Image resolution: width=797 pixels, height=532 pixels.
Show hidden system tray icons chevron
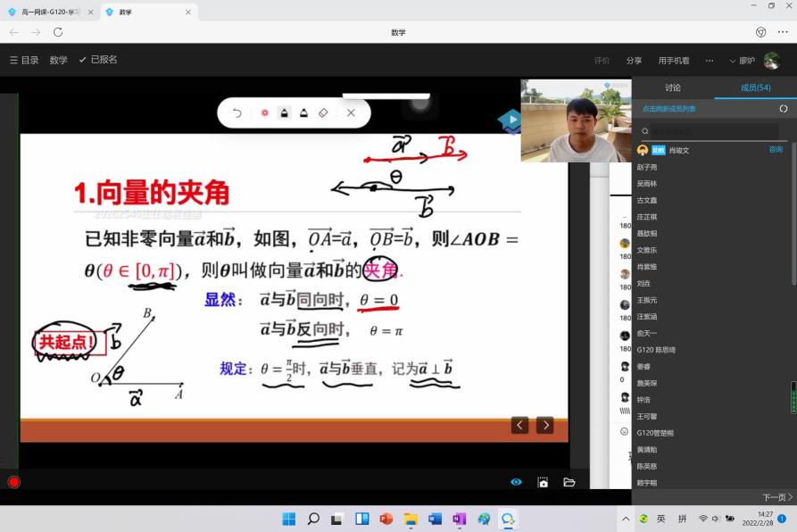pyautogui.click(x=626, y=519)
